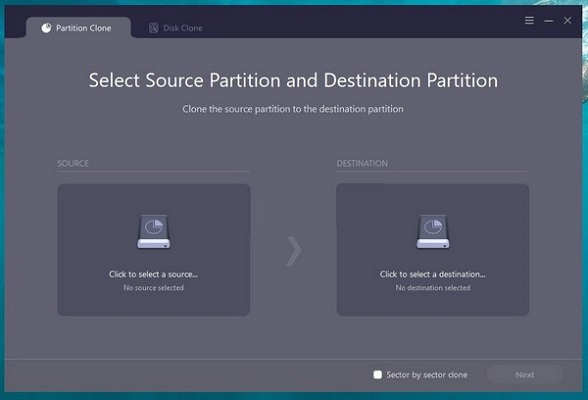Image resolution: width=588 pixels, height=400 pixels.
Task: Minimize the clone application window
Action: [x=548, y=21]
